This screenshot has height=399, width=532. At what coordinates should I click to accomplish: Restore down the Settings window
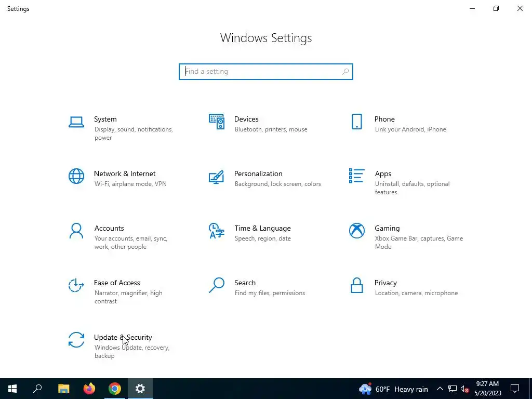[x=496, y=8]
